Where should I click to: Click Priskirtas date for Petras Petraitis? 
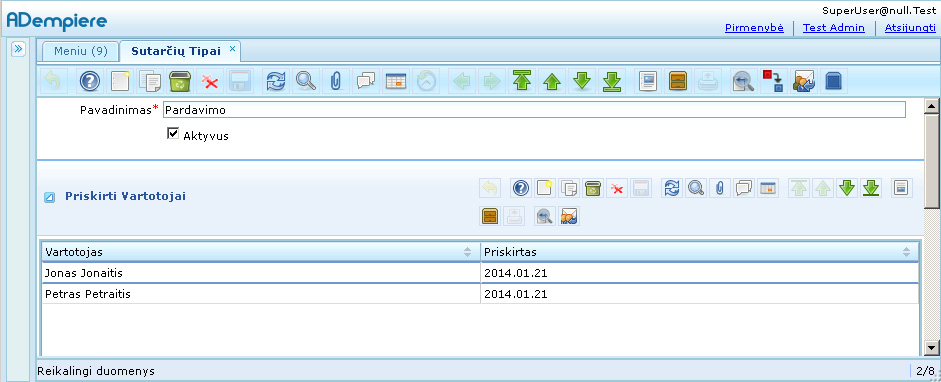pos(516,294)
